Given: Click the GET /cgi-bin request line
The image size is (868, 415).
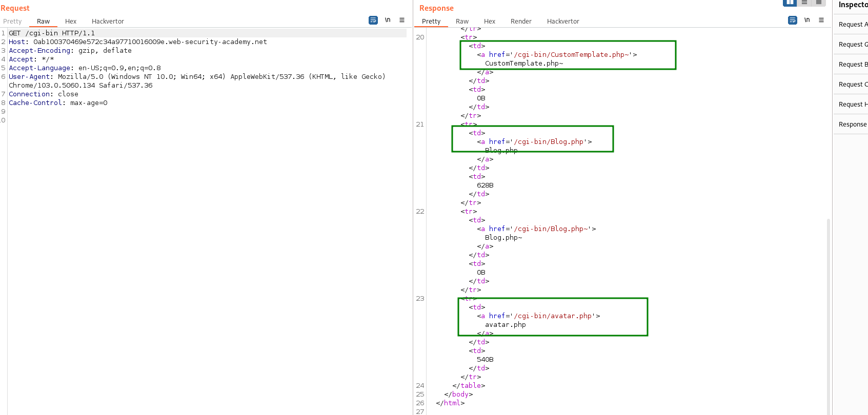Looking at the screenshot, I should (x=52, y=33).
